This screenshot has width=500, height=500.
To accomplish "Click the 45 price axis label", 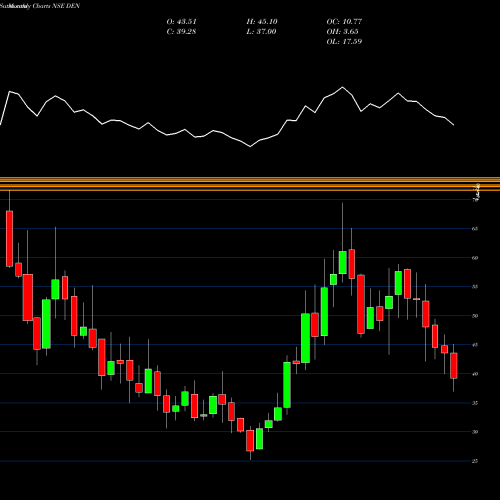I will [x=475, y=345].
